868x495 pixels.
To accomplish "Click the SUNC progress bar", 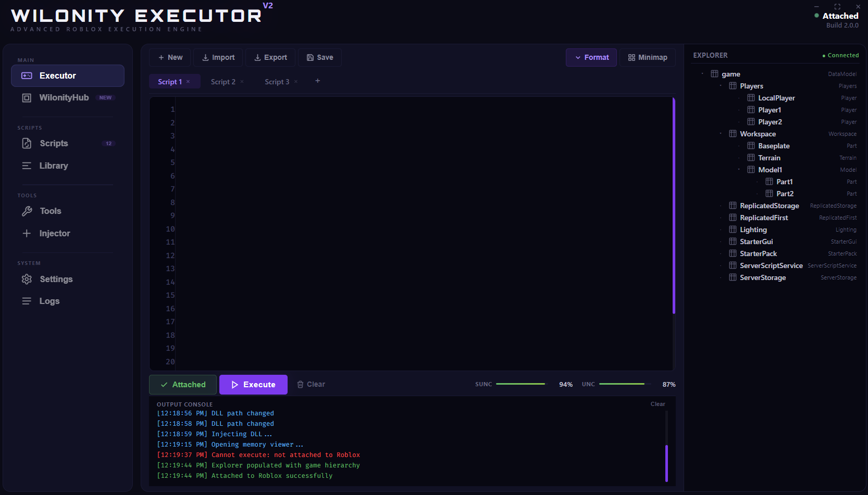I will [x=521, y=384].
